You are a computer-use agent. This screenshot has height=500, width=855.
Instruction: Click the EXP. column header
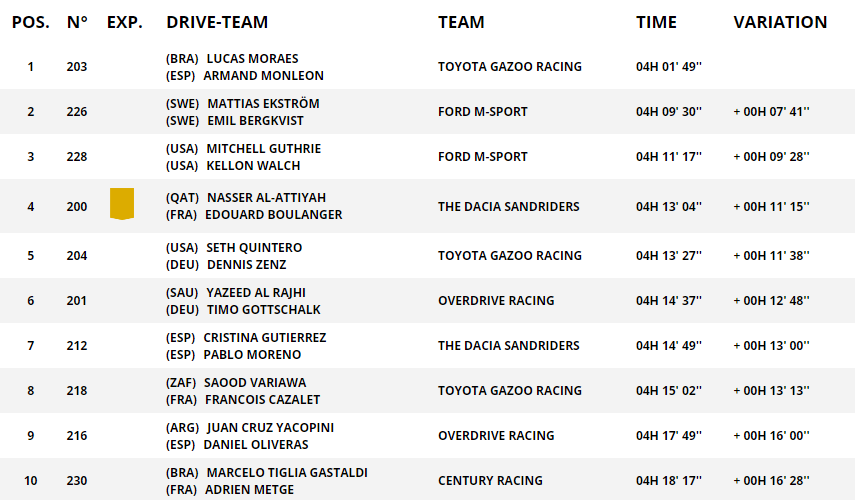click(x=124, y=22)
